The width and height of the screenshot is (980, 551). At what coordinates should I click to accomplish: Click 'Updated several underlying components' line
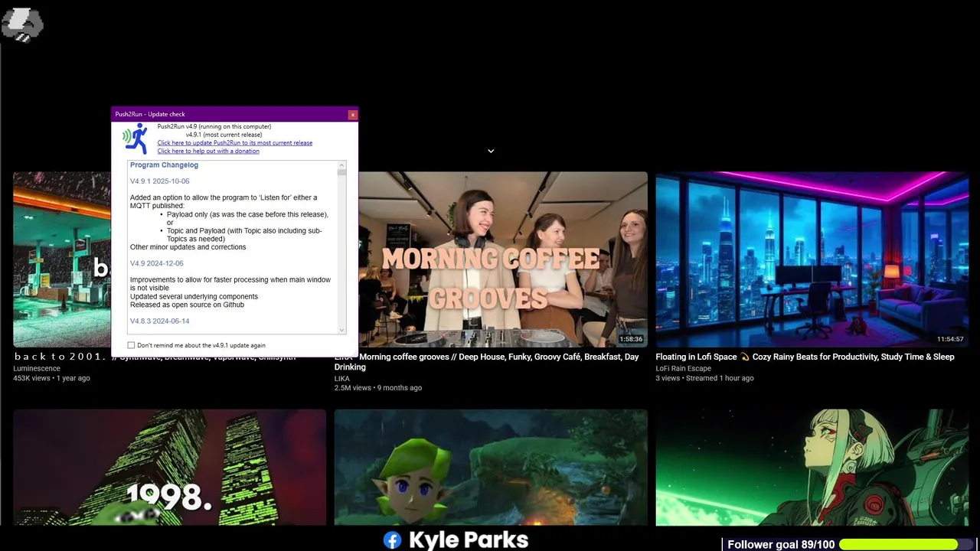(194, 296)
